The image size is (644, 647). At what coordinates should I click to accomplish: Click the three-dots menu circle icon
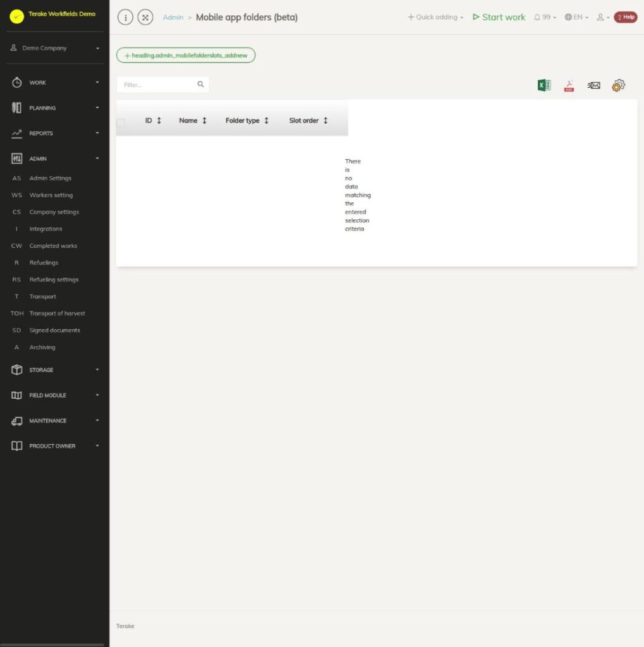(126, 17)
